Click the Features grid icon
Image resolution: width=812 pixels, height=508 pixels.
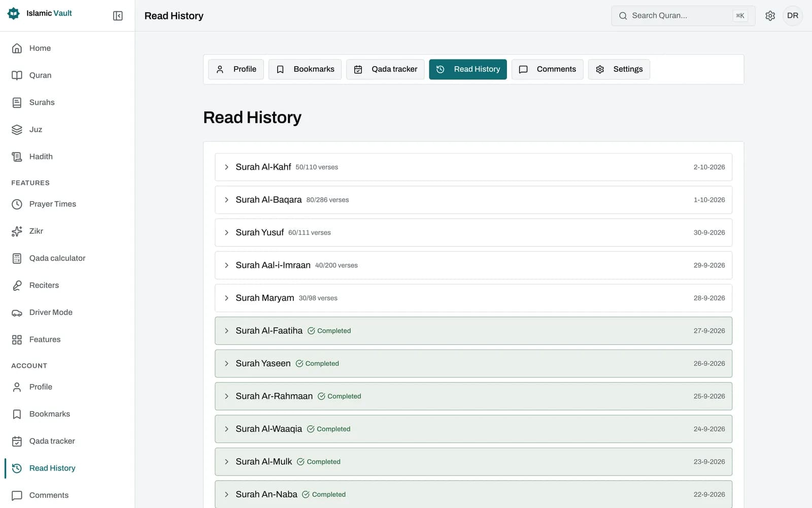tap(17, 339)
